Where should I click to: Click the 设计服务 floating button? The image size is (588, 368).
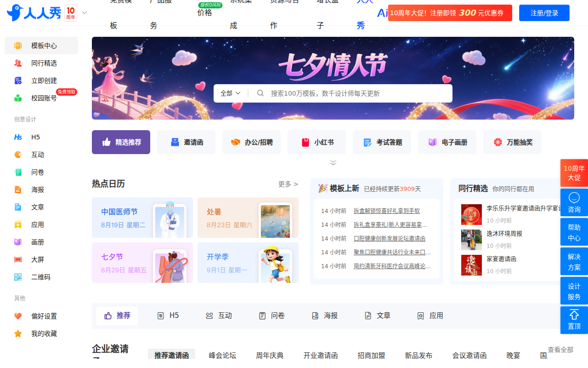tap(574, 291)
